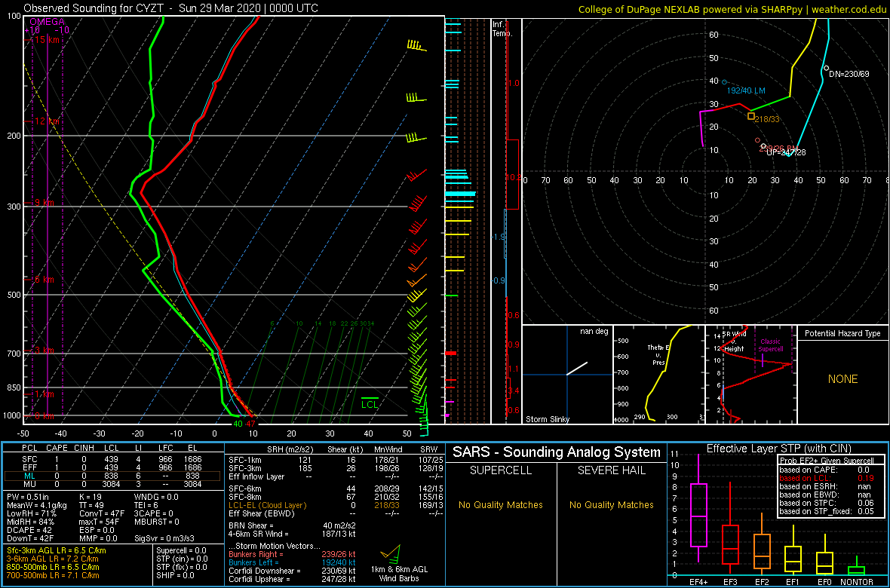Click the SEVERE HAIL column heading
Screen dimensions: 890x588
tap(612, 470)
